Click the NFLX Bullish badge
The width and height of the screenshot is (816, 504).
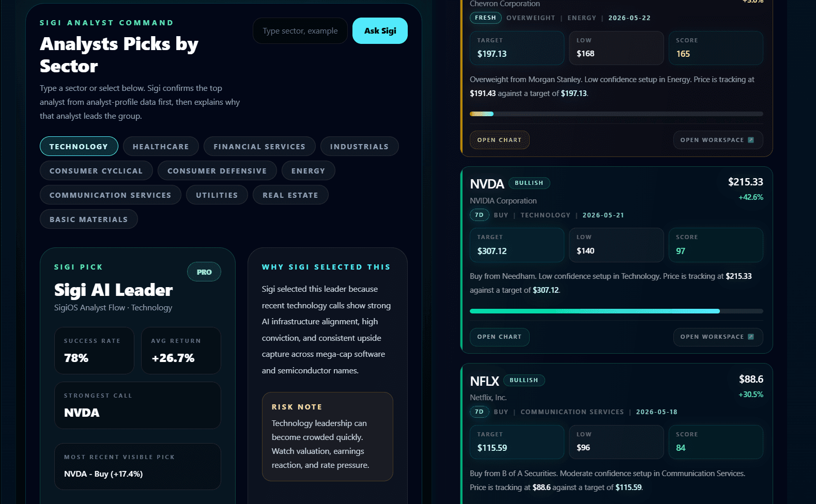(x=524, y=380)
